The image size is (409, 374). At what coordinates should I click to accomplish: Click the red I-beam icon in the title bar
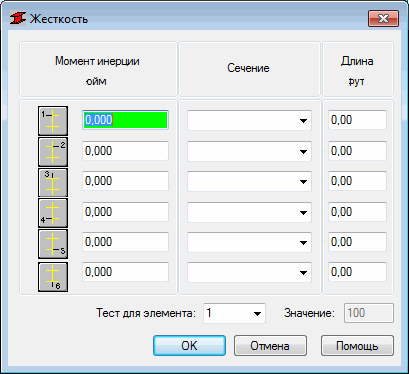18,18
